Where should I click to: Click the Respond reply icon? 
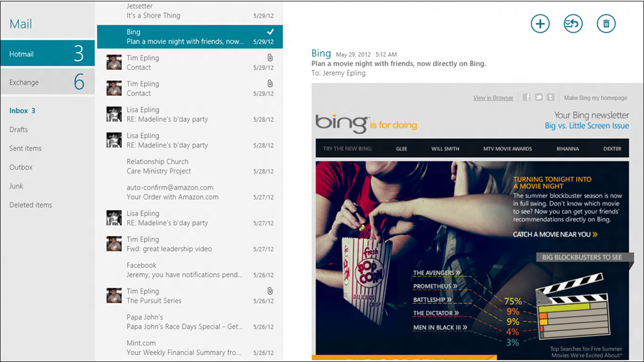coord(573,24)
